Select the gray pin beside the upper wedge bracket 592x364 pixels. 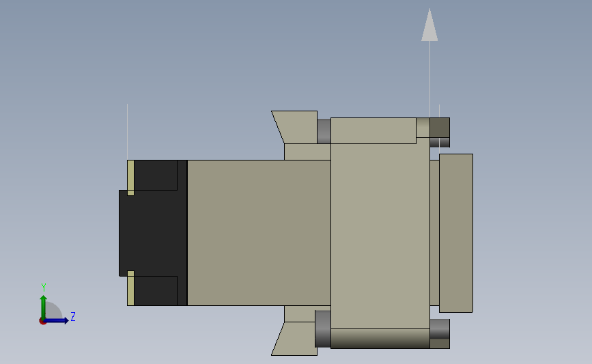tap(324, 131)
